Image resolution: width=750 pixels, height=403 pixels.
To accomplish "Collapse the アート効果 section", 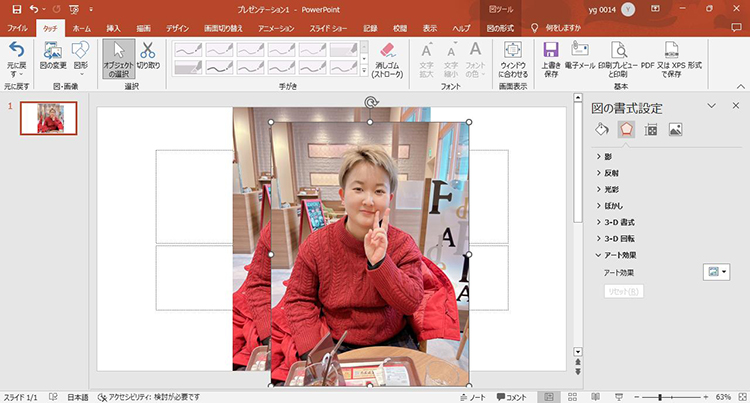I will point(620,255).
